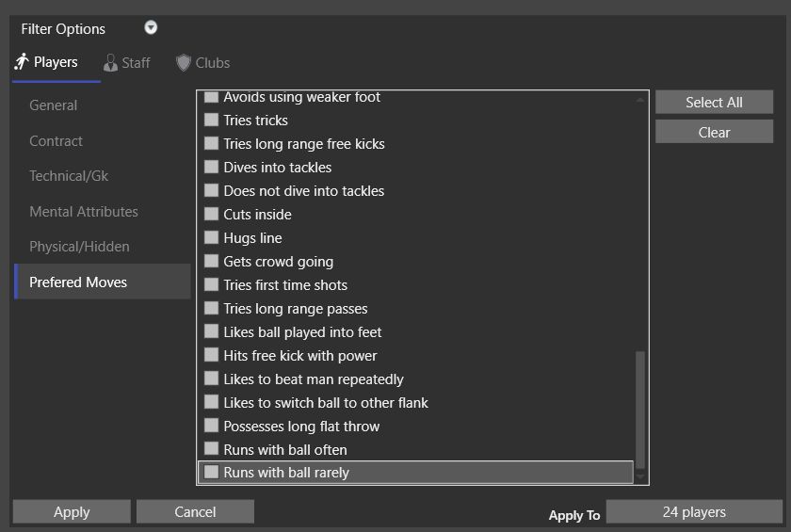Switch to the Clubs tab
This screenshot has width=791, height=532.
202,63
